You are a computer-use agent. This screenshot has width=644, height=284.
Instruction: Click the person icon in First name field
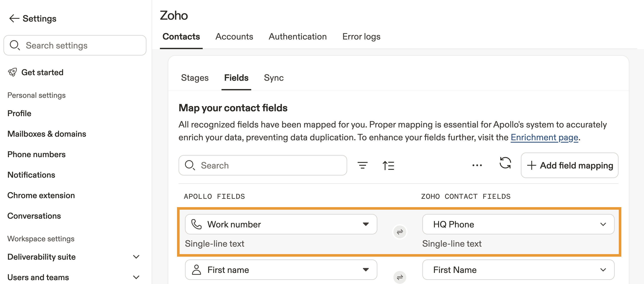pyautogui.click(x=196, y=270)
